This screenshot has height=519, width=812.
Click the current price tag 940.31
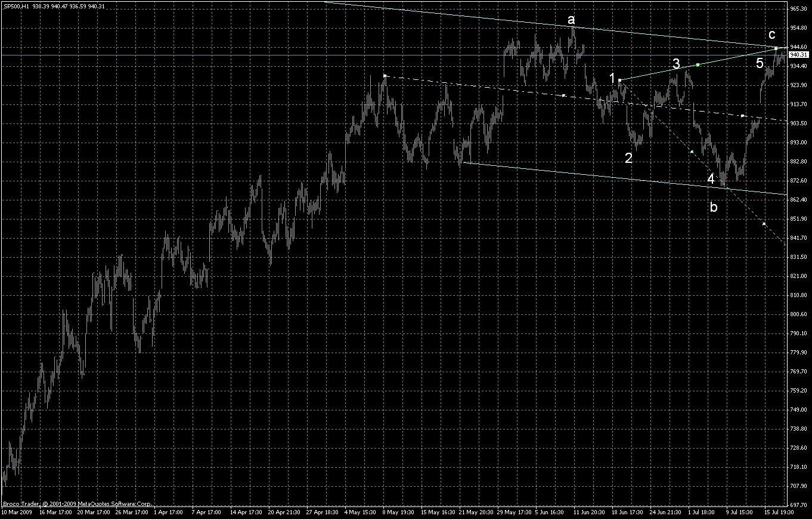799,54
